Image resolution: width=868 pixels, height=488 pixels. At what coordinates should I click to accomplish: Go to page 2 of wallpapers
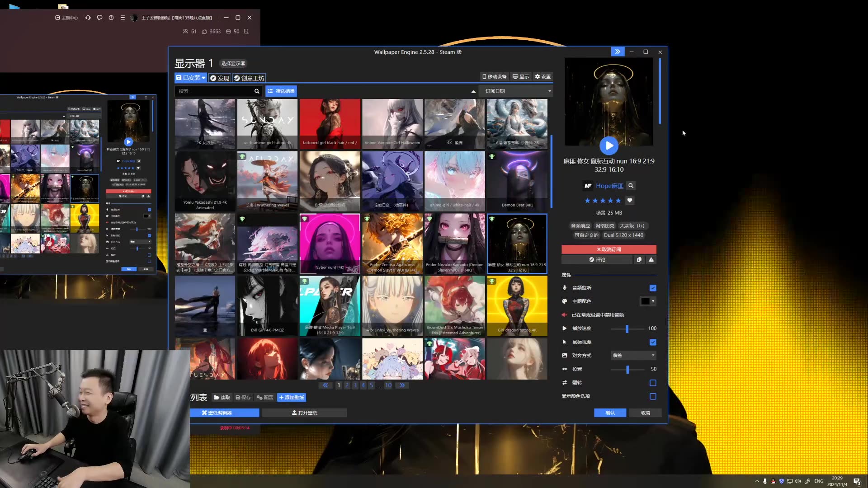[x=347, y=385]
